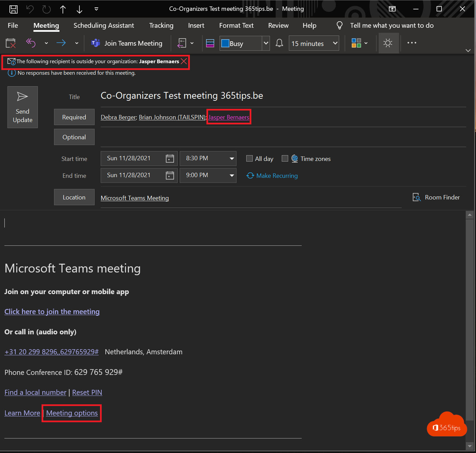
Task: Enable the All day event checkbox
Action: pyautogui.click(x=249, y=158)
